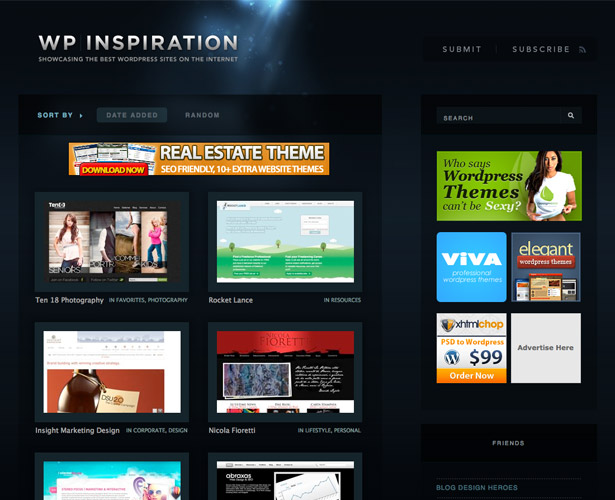Image resolution: width=615 pixels, height=500 pixels.
Task: Click the Ten 18 Photography title
Action: coord(69,300)
